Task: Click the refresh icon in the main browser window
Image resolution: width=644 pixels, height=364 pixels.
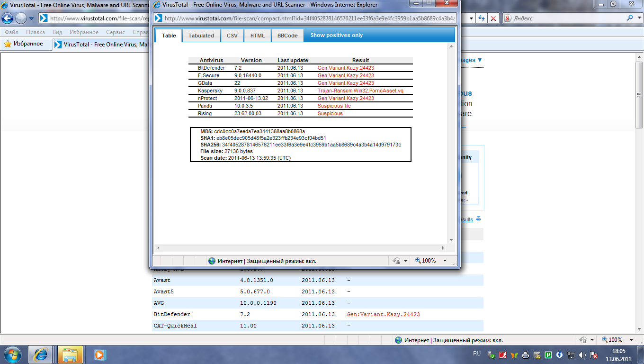Action: coord(482,18)
